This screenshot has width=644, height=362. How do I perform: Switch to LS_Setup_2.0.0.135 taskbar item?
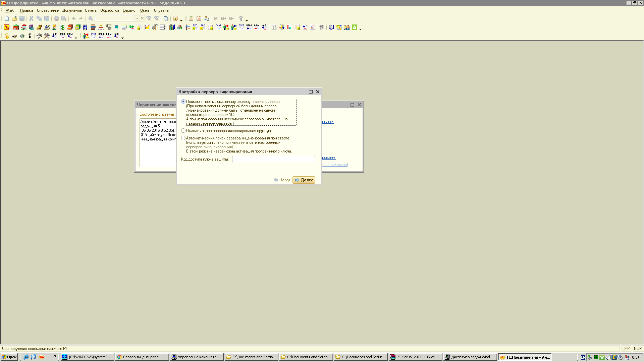pos(415,357)
